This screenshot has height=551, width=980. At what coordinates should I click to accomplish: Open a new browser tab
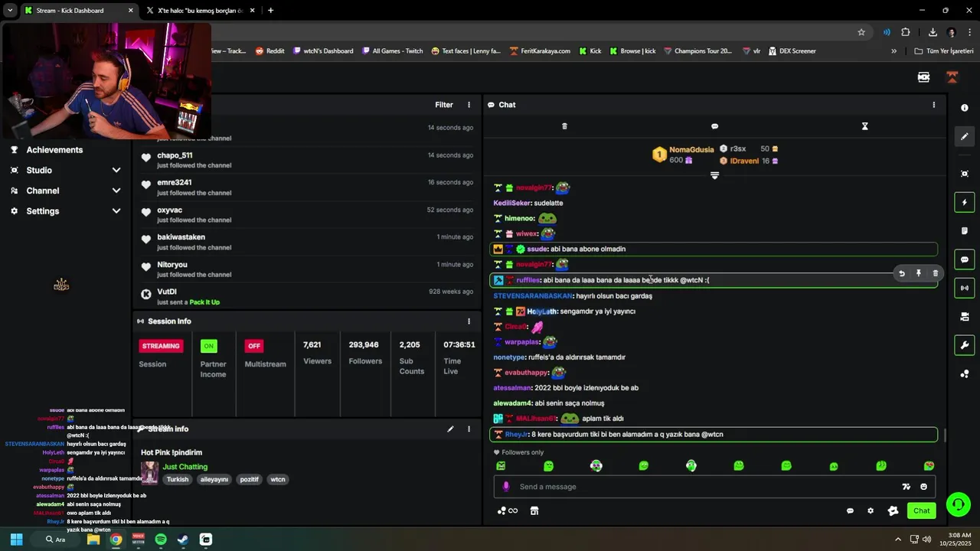[270, 11]
